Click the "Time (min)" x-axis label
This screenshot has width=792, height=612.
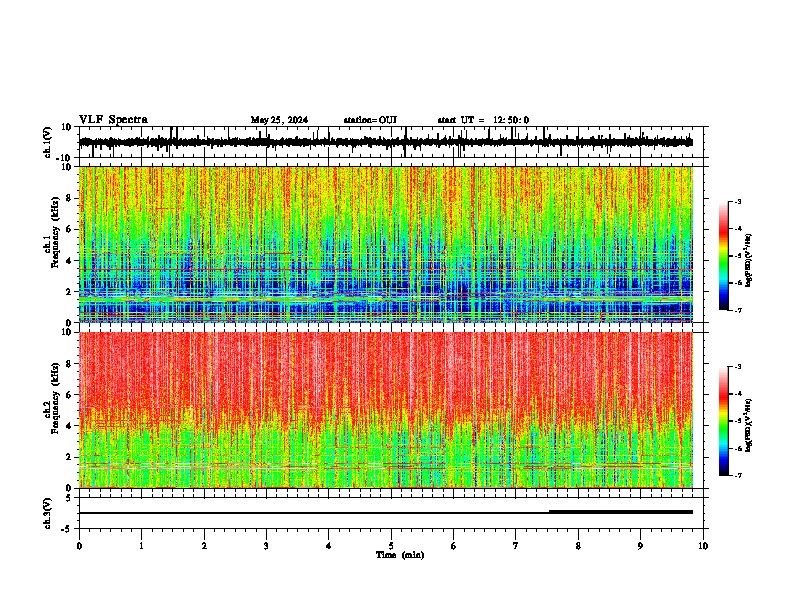[x=400, y=555]
